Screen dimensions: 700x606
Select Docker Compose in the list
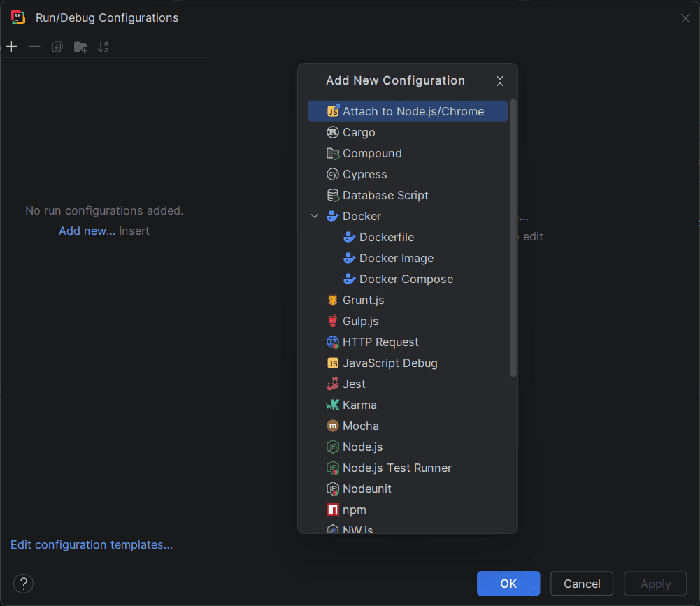(406, 279)
